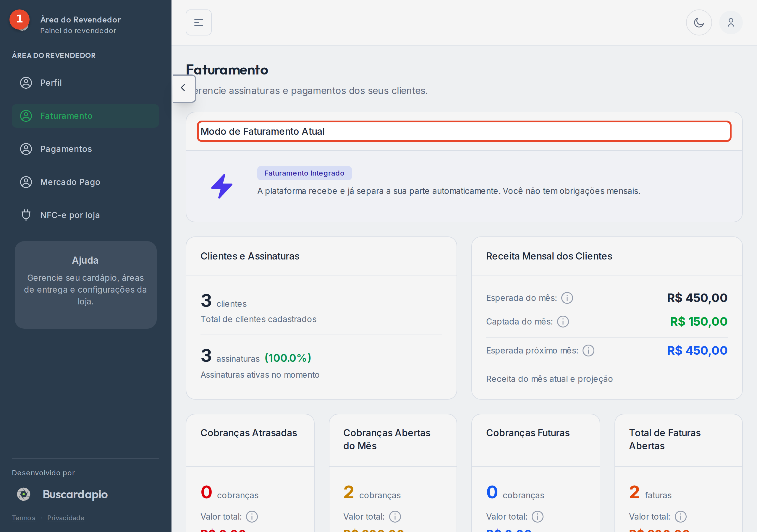Open Mercado Pago in the sidebar
757x532 pixels.
tap(85, 182)
